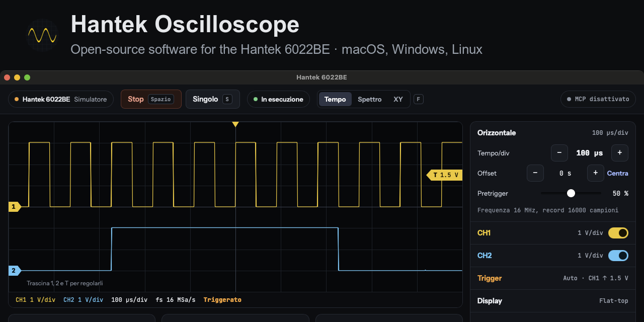Close the window with the red button
Viewport: 644px width, 322px height.
[7, 77]
